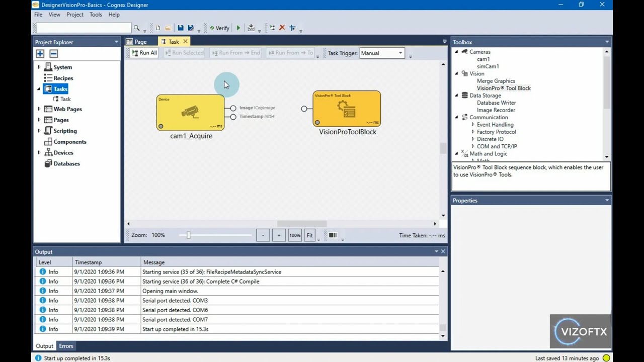This screenshot has width=644, height=362.
Task: Click the Timestamp column header
Action: [x=107, y=262]
